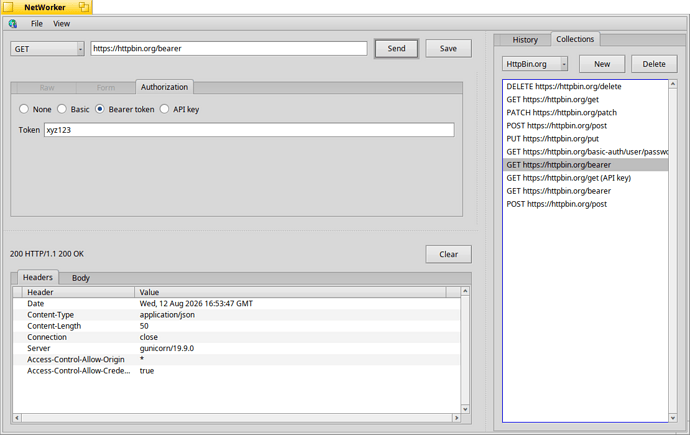Viewport: 690px width, 435px height.
Task: Click collections list scroll down arrow
Action: 673,418
